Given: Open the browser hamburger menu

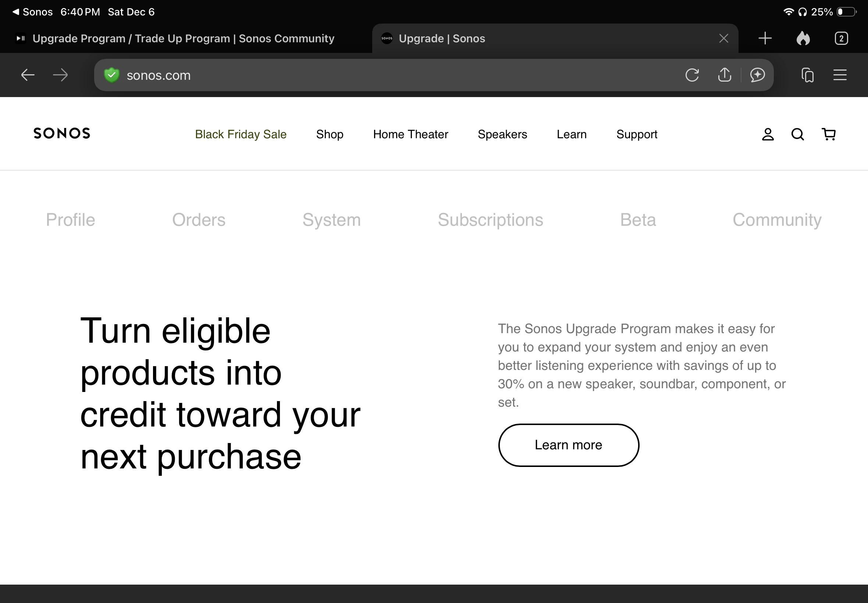Looking at the screenshot, I should coord(840,75).
